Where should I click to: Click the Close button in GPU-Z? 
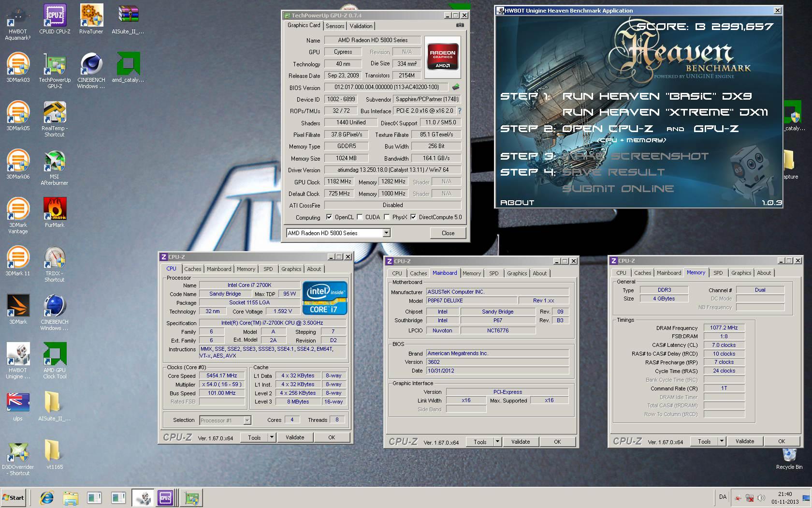pos(448,233)
